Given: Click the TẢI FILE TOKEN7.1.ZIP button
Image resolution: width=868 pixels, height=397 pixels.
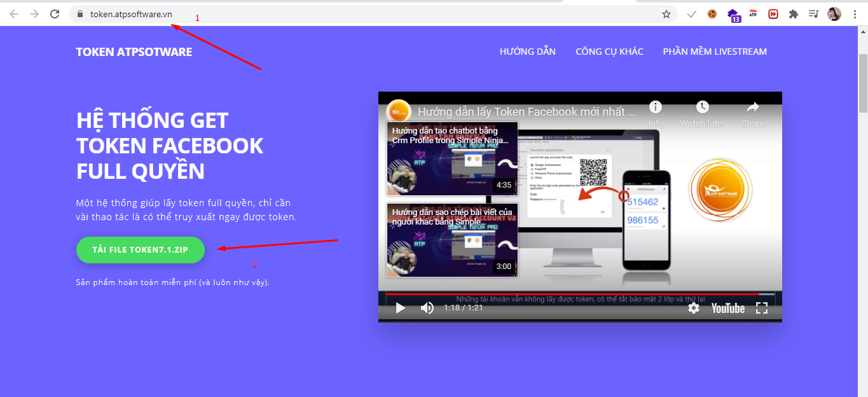Looking at the screenshot, I should tap(140, 249).
